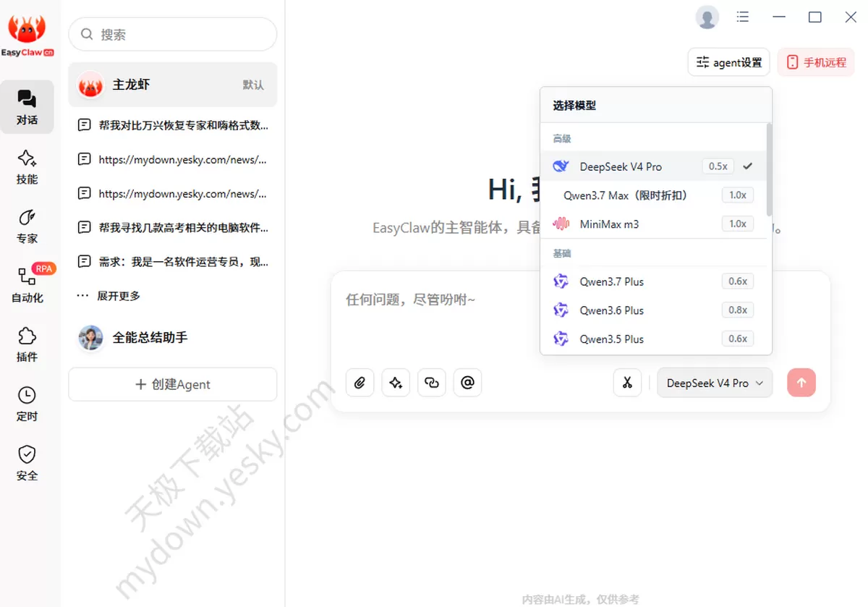
Task: Click the EasyClaw lobster logo
Action: 27,34
